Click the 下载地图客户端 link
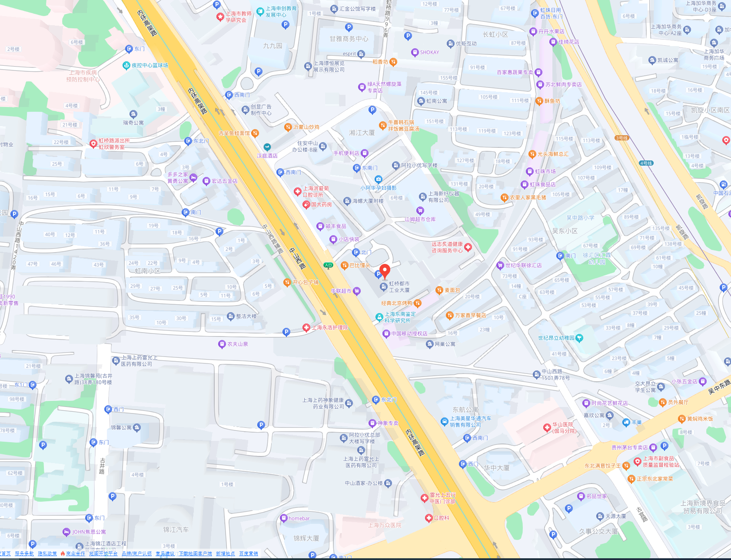 pos(195,553)
